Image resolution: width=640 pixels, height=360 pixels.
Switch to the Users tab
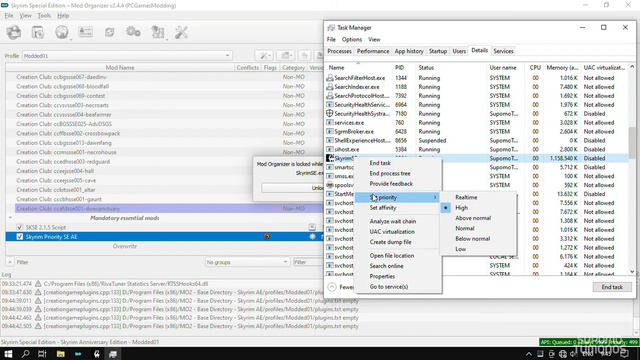coord(459,51)
